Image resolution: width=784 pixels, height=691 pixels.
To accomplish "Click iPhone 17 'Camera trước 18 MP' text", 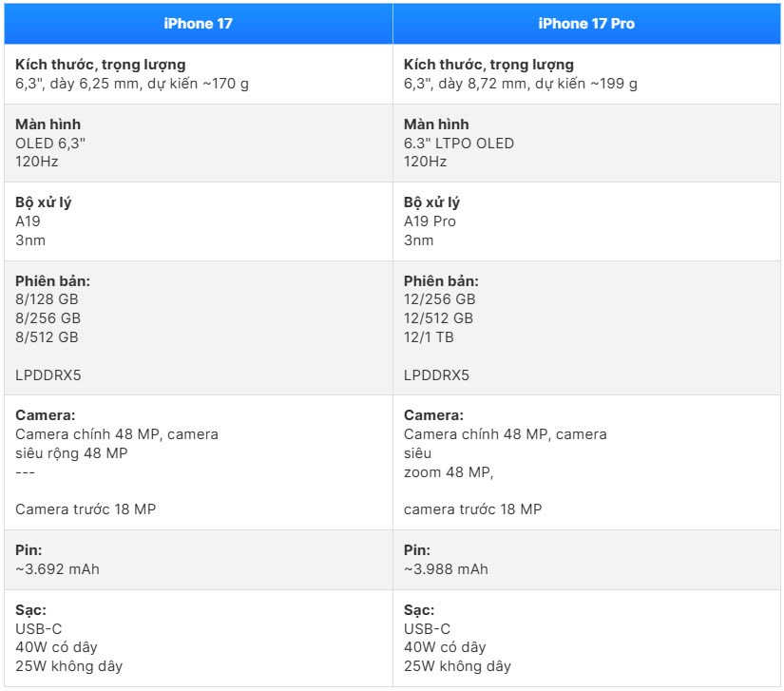I will pyautogui.click(x=86, y=509).
